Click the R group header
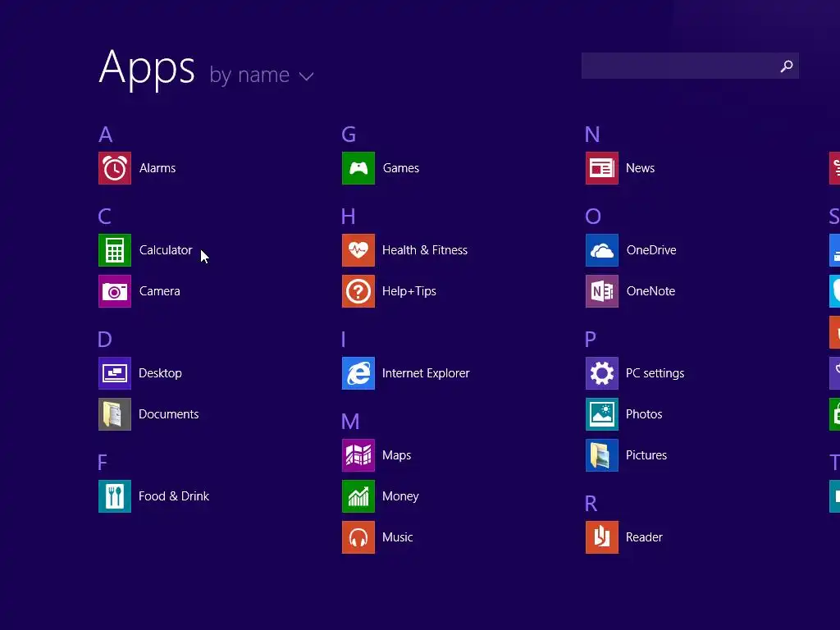 [x=591, y=504]
